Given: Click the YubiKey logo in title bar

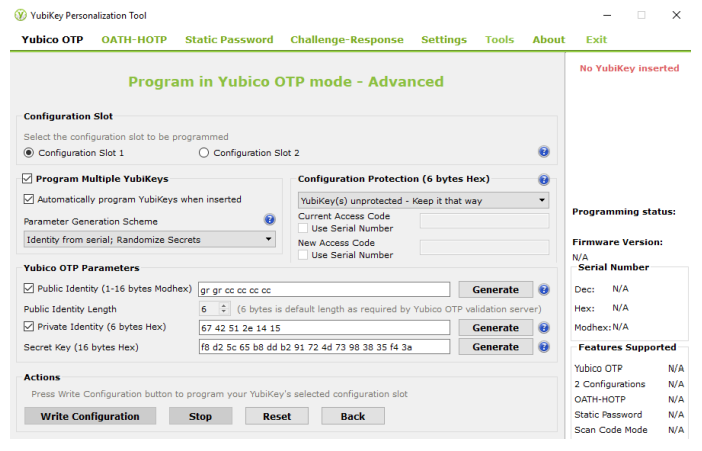Looking at the screenshot, I should (20, 15).
